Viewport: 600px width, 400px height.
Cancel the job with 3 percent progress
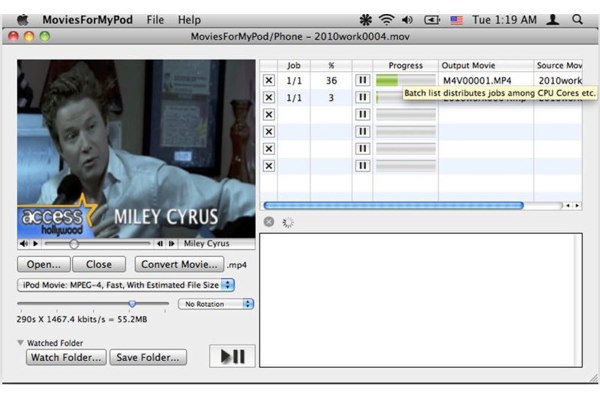269,98
